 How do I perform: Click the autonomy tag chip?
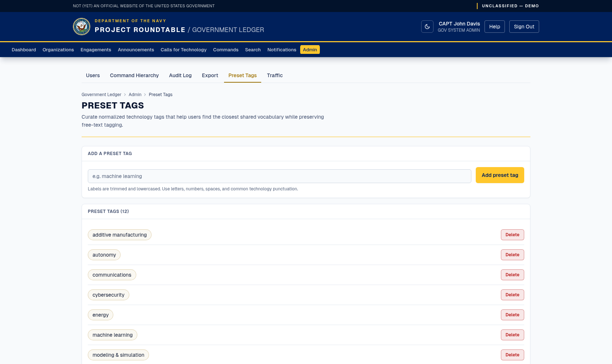pos(104,255)
